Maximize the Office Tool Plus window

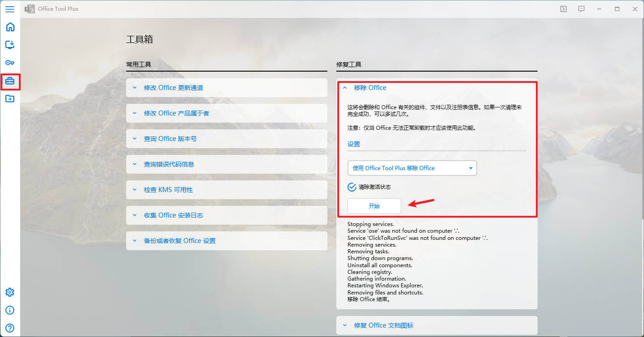point(617,9)
